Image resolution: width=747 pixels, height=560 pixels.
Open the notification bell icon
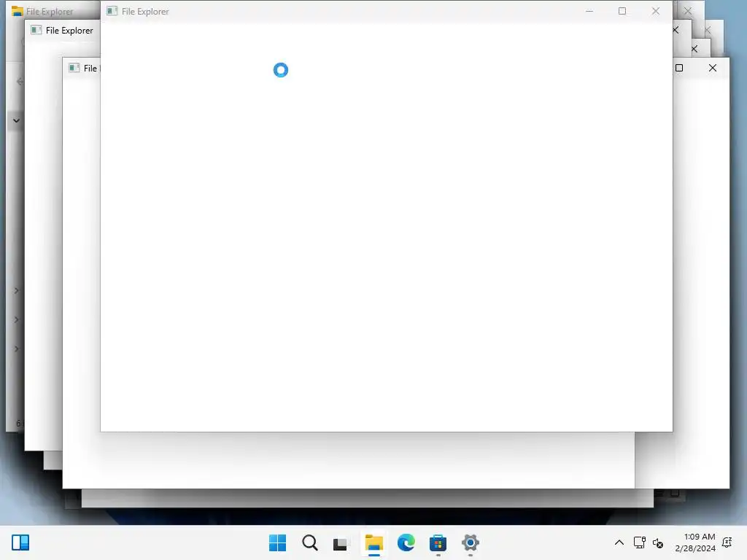pos(727,542)
